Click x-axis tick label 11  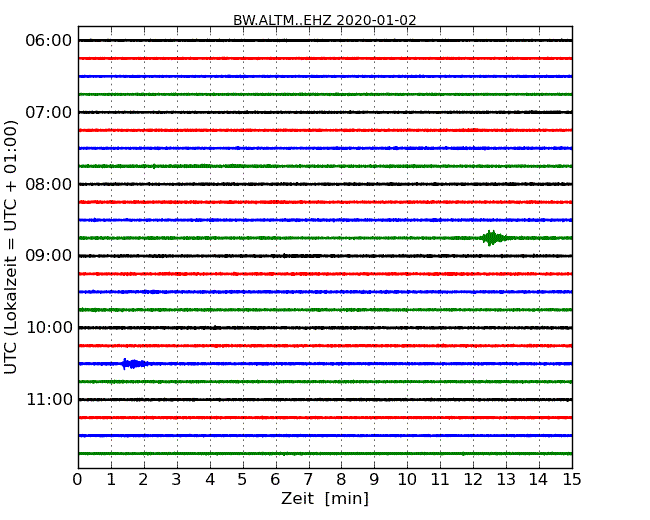(x=440, y=480)
